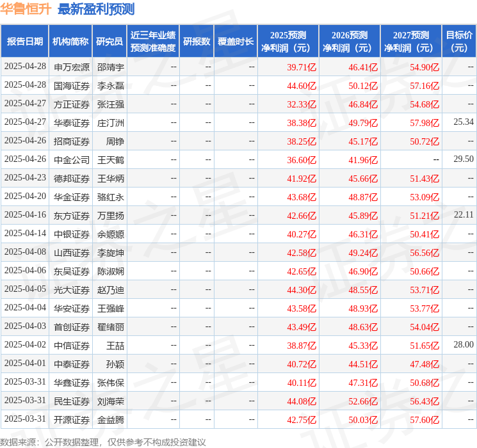477x448 pixels.
Task: Click the 德邦证券 institution cell
Action: pos(72,179)
